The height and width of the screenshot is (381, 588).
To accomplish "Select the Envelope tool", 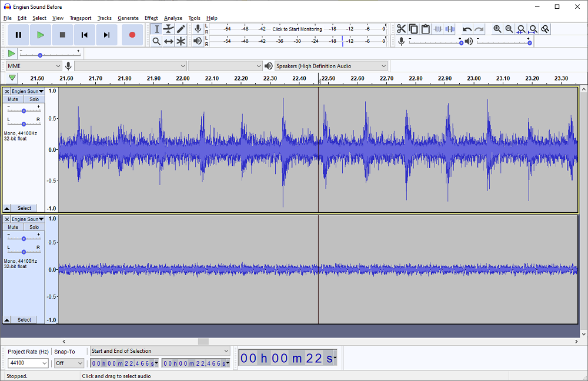I will [169, 29].
